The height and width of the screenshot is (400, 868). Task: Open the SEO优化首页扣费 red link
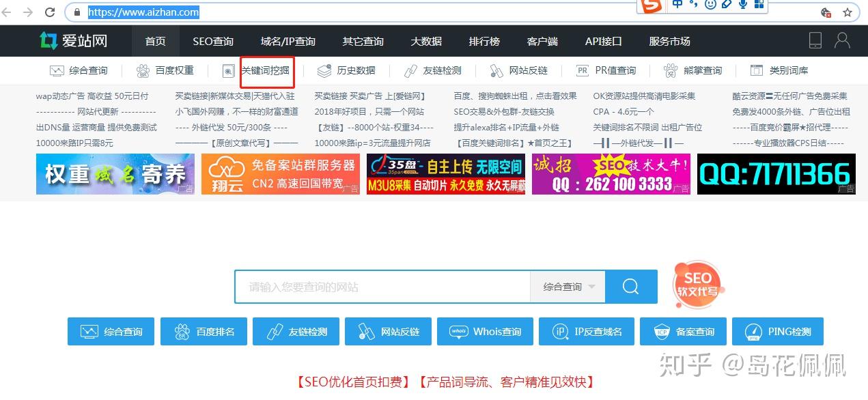point(352,382)
